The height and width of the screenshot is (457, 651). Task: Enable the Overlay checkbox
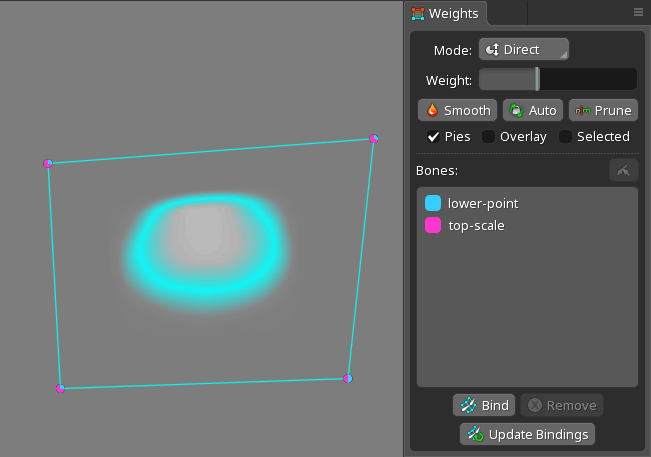pos(489,136)
